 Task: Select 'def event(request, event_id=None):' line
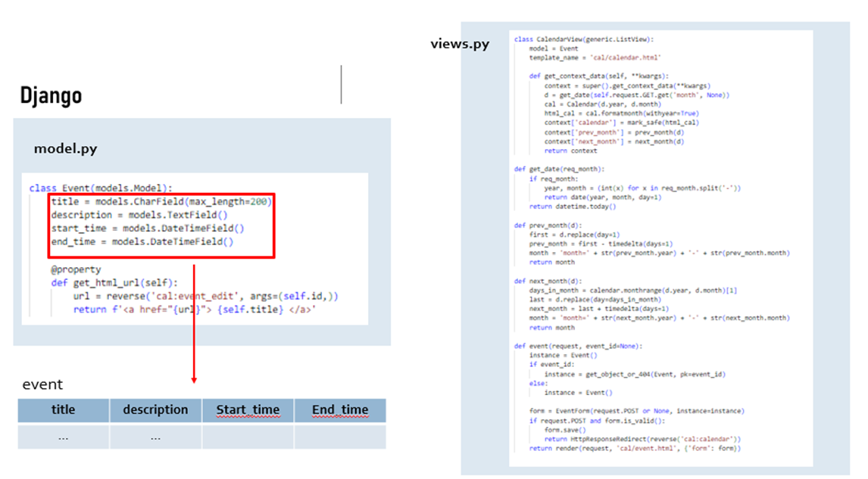click(579, 347)
